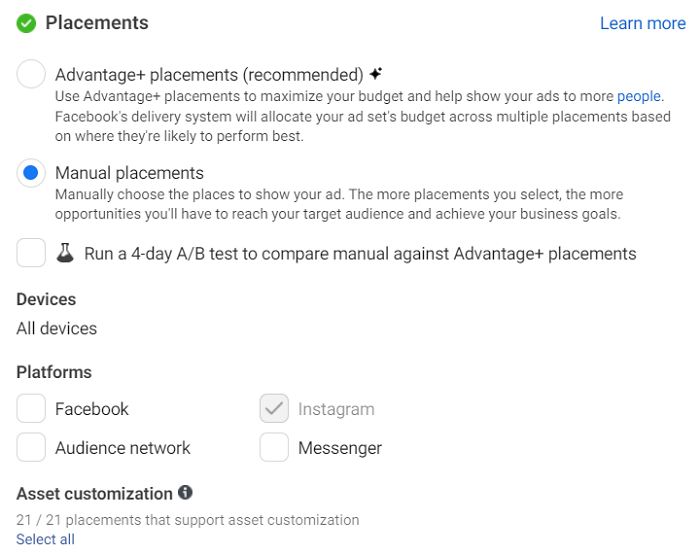Click the Asset customization info icon

tap(185, 492)
